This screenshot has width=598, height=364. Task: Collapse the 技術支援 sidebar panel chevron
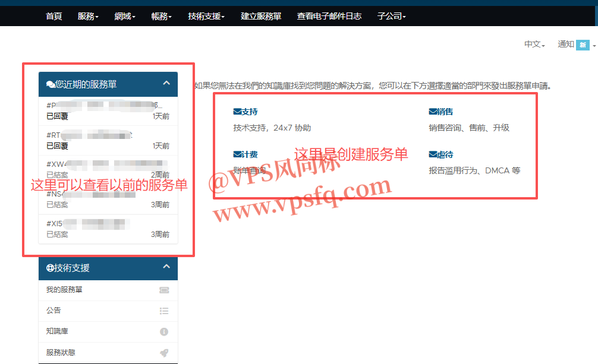(166, 267)
